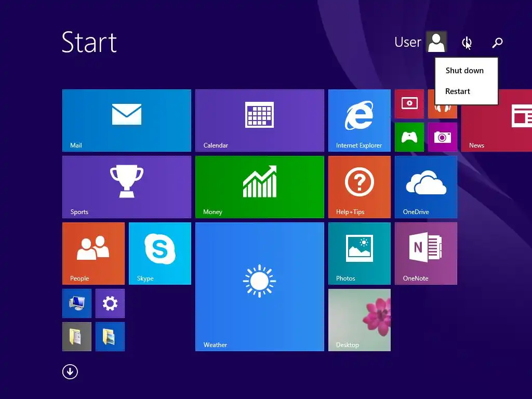Image resolution: width=532 pixels, height=399 pixels.
Task: Choose Restart from power menu
Action: (458, 91)
